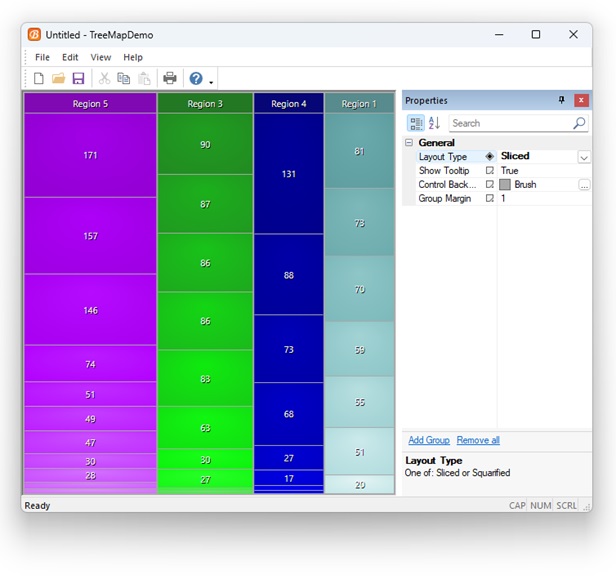This screenshot has width=616, height=579.
Task: Click the Remove all link
Action: pos(478,440)
